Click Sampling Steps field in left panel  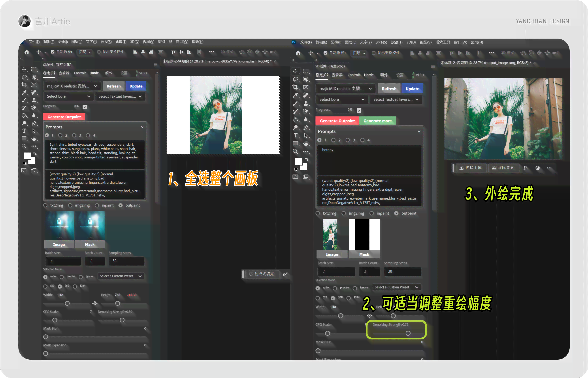pos(127,261)
